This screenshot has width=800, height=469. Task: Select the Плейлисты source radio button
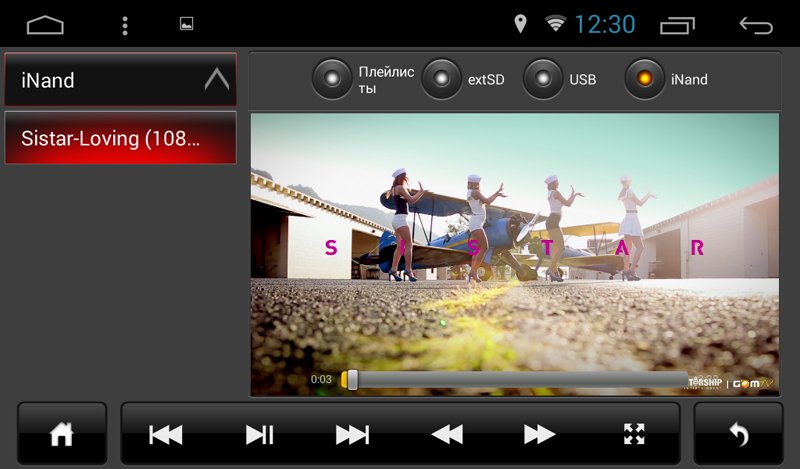[332, 79]
